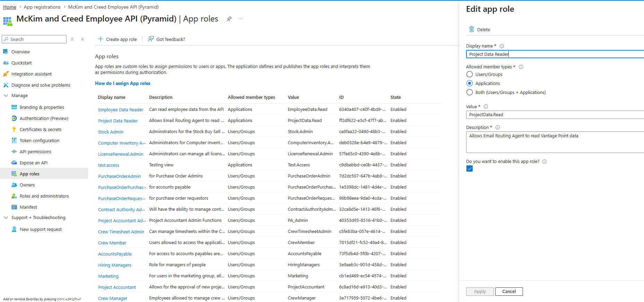Image resolution: width=644 pixels, height=302 pixels.
Task: Click App registrations breadcrumb
Action: click(42, 7)
